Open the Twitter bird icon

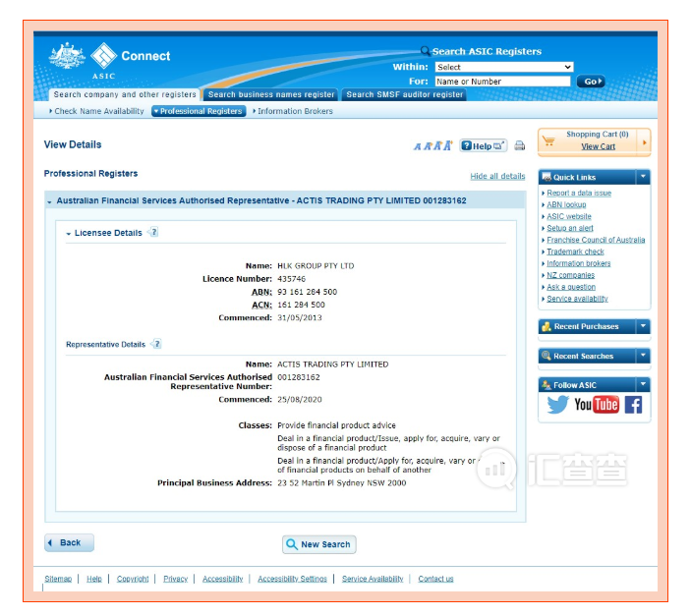click(x=557, y=404)
